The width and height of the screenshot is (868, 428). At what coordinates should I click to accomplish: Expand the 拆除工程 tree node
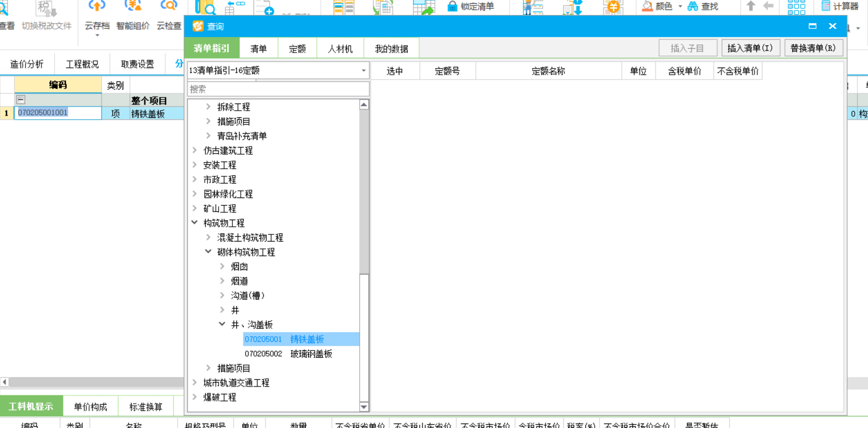pyautogui.click(x=209, y=107)
